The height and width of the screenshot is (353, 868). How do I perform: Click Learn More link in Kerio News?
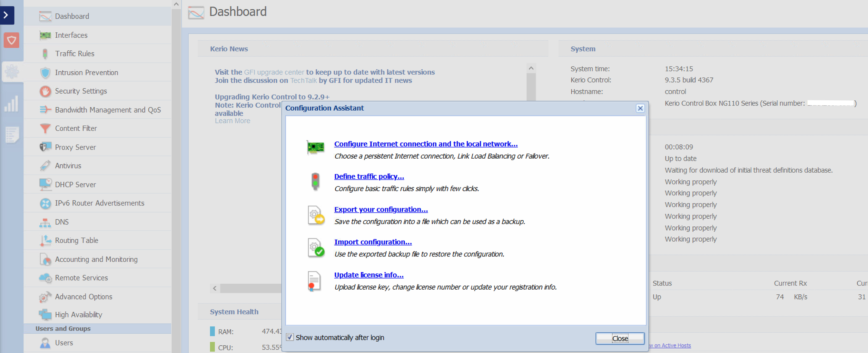233,121
